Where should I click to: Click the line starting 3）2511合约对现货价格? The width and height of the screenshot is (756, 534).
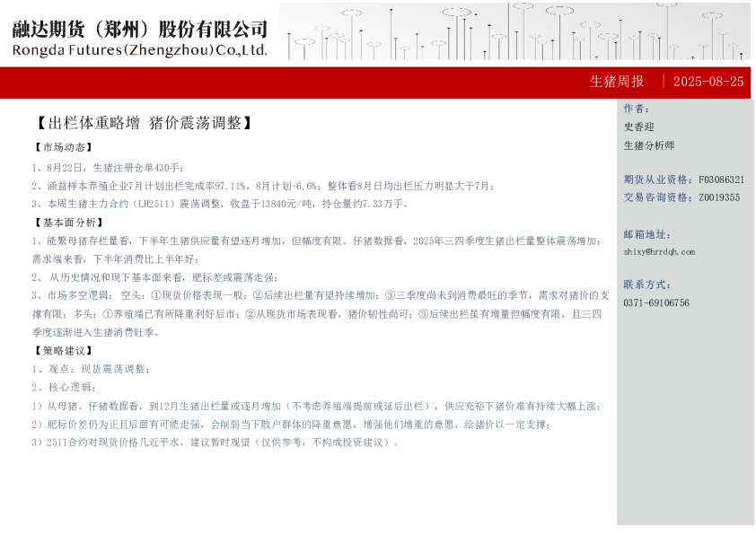(x=215, y=442)
